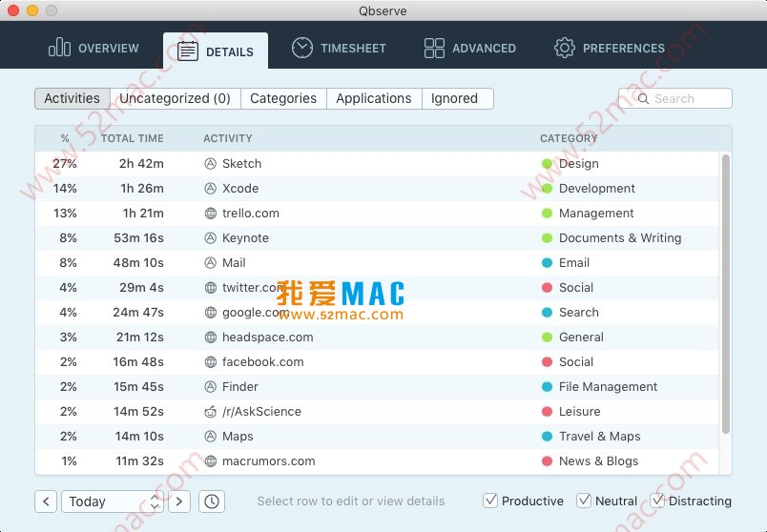This screenshot has height=532, width=767.
Task: Click the Maps app icon
Action: (210, 436)
